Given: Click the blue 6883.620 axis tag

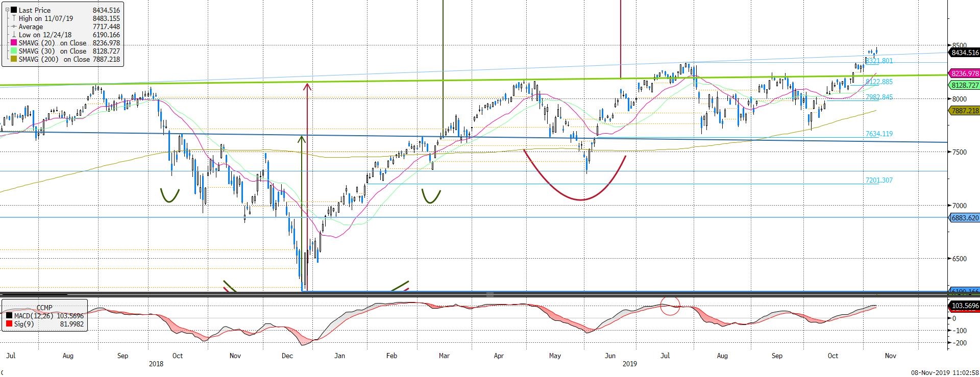Looking at the screenshot, I should tap(964, 218).
